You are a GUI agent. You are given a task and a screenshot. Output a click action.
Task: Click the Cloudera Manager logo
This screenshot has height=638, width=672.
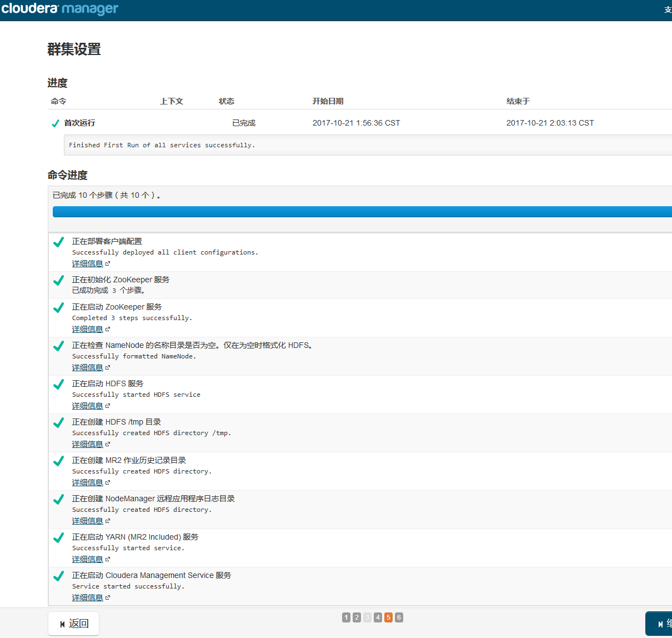[60, 9]
